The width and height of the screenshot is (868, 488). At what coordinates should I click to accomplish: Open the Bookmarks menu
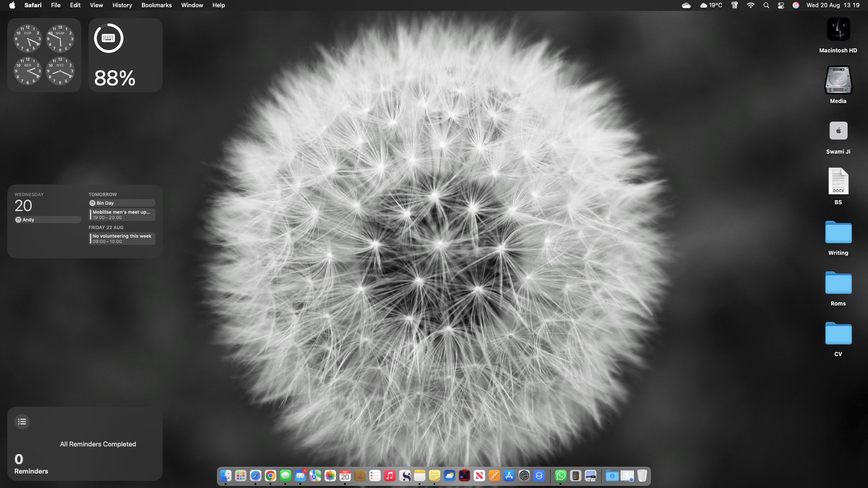point(156,5)
